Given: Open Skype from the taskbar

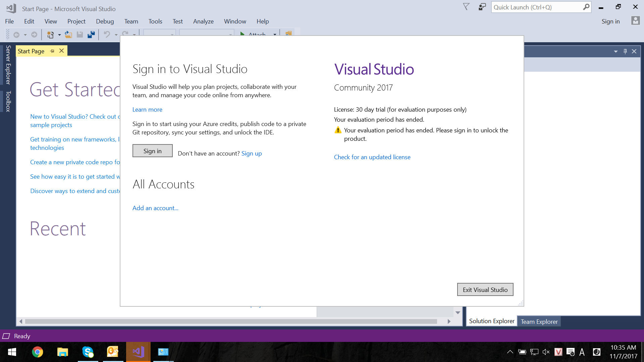Looking at the screenshot, I should coord(88,352).
